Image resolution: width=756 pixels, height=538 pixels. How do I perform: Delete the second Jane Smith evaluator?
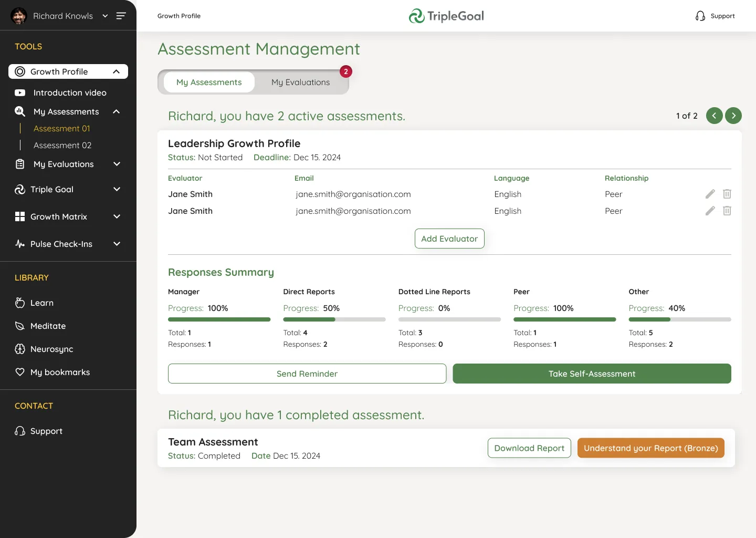[727, 211]
